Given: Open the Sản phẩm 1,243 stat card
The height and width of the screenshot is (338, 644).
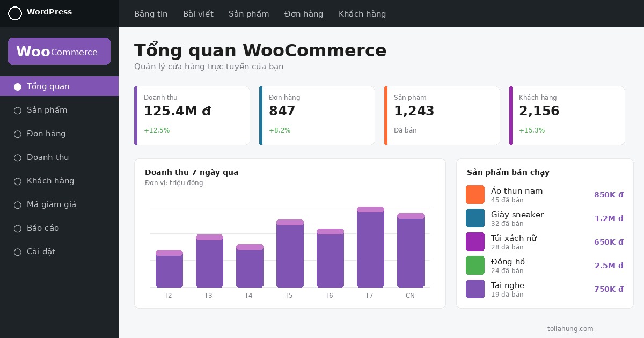Looking at the screenshot, I should [442, 115].
